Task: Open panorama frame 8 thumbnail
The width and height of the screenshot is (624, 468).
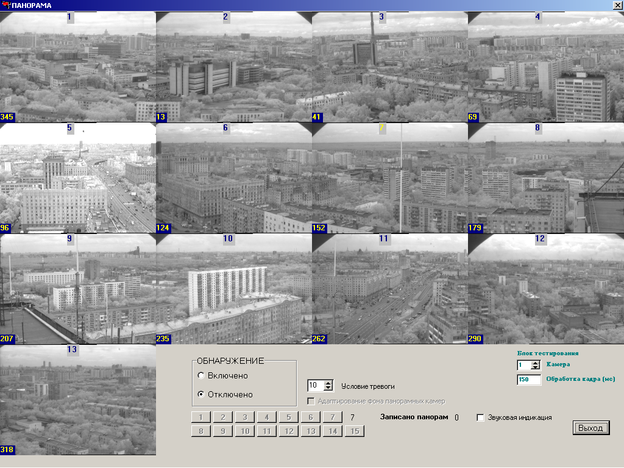Action: 546,178
